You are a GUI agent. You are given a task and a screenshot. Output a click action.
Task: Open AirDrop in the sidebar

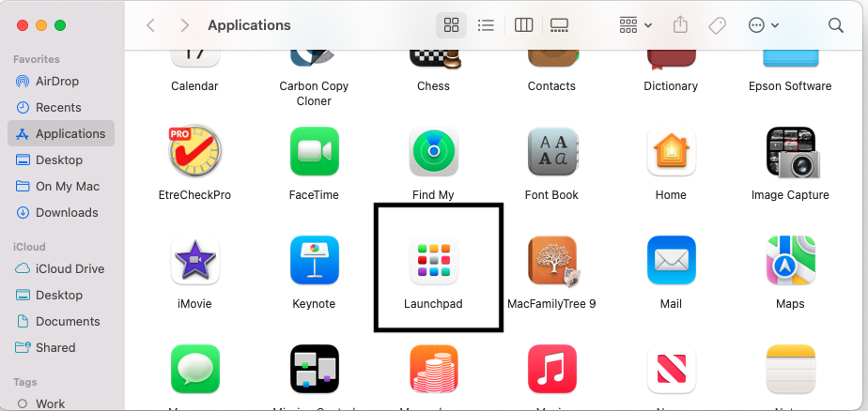pos(61,82)
